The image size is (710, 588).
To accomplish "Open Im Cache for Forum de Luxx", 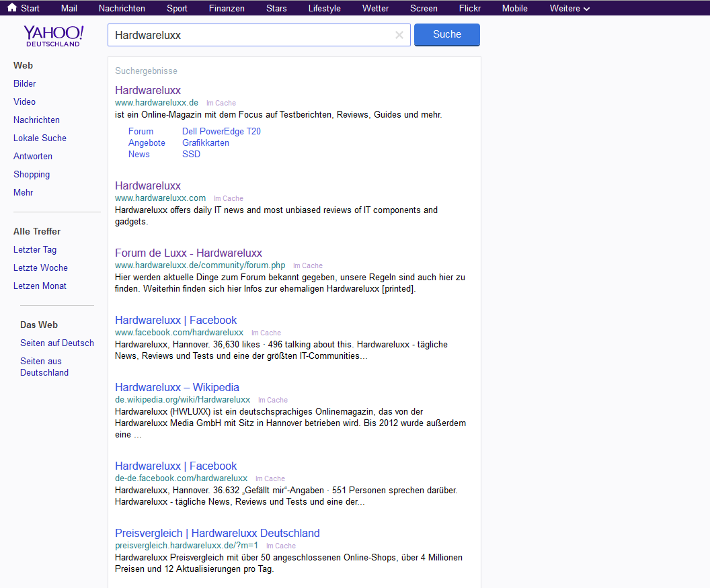I will [x=307, y=265].
